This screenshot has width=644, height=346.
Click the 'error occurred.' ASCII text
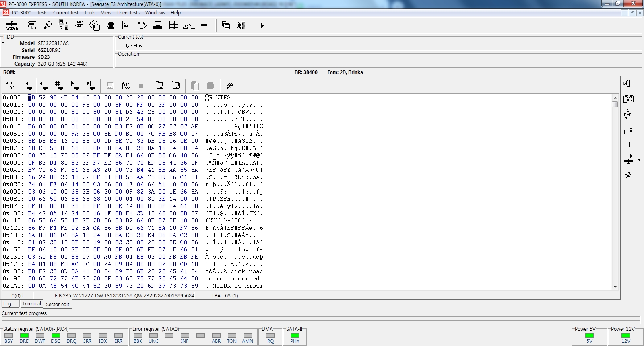click(236, 278)
